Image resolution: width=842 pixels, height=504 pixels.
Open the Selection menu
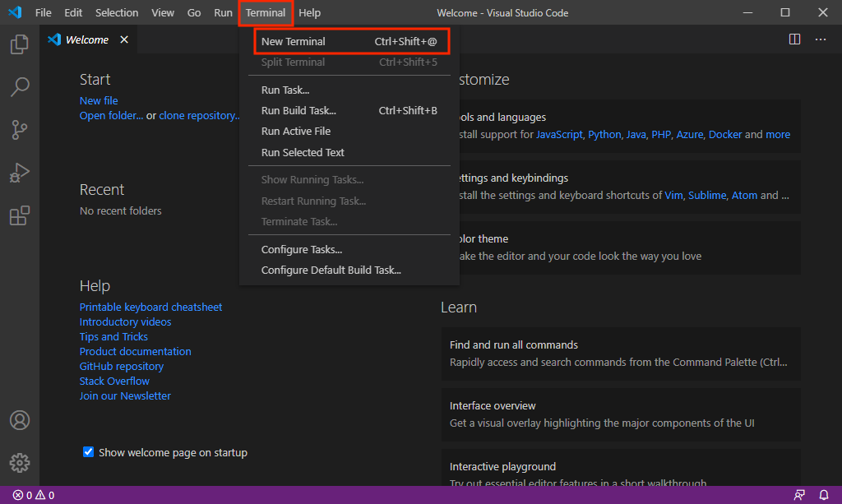(x=117, y=12)
